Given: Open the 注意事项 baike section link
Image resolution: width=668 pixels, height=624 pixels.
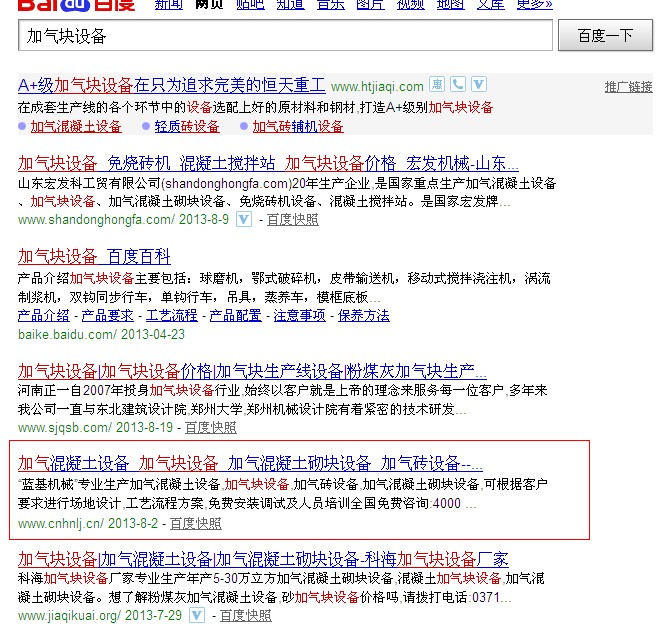Looking at the screenshot, I should point(299,316).
